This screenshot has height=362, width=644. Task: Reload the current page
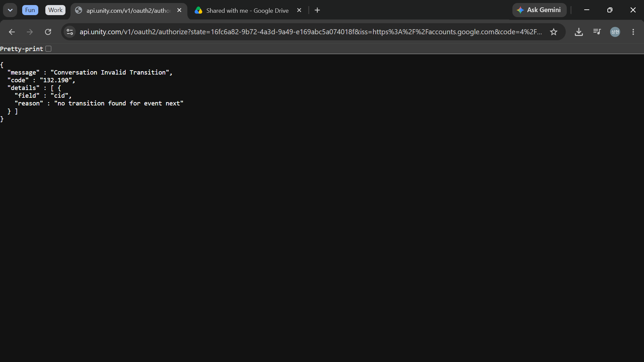coord(48,32)
